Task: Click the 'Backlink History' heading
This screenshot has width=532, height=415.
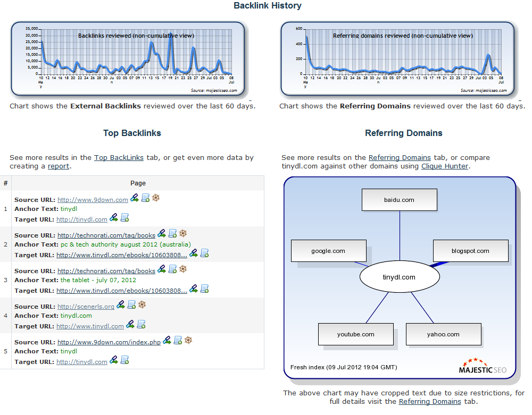Action: [x=268, y=6]
